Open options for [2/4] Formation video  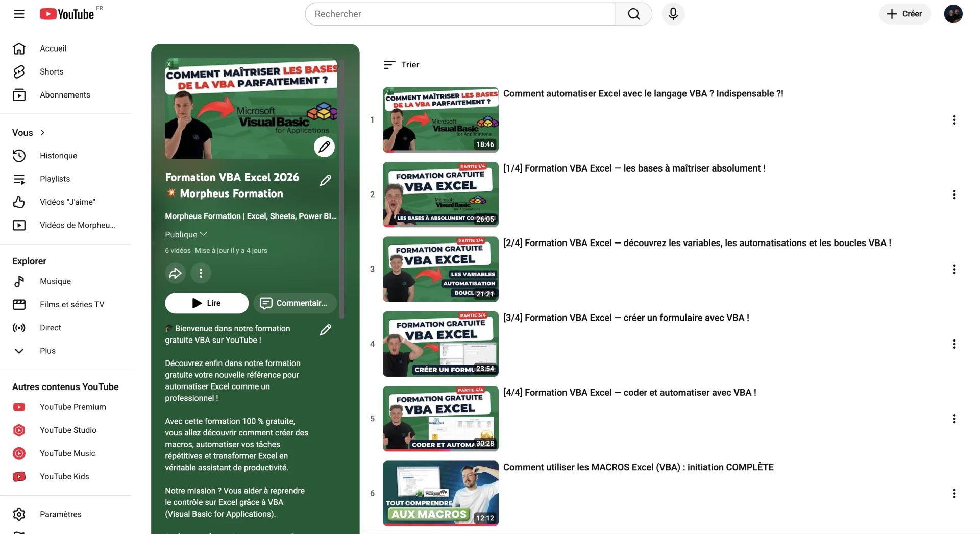pos(954,270)
